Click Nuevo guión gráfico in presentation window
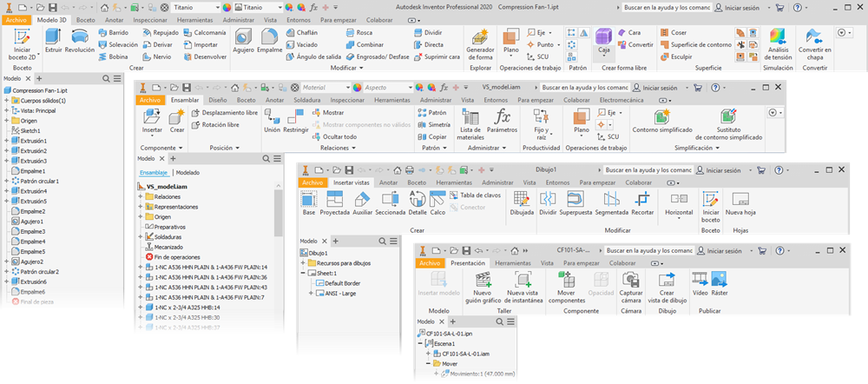The height and width of the screenshot is (384, 868). [x=483, y=288]
